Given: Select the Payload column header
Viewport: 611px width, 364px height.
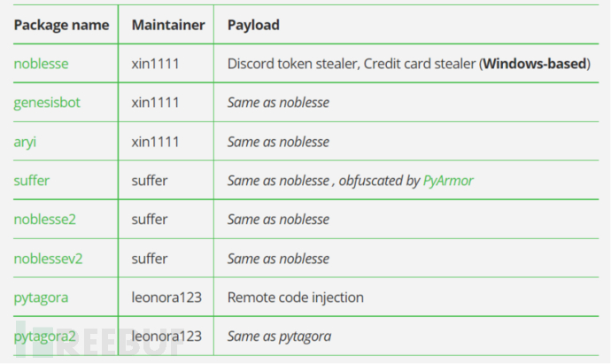Looking at the screenshot, I should click(253, 26).
